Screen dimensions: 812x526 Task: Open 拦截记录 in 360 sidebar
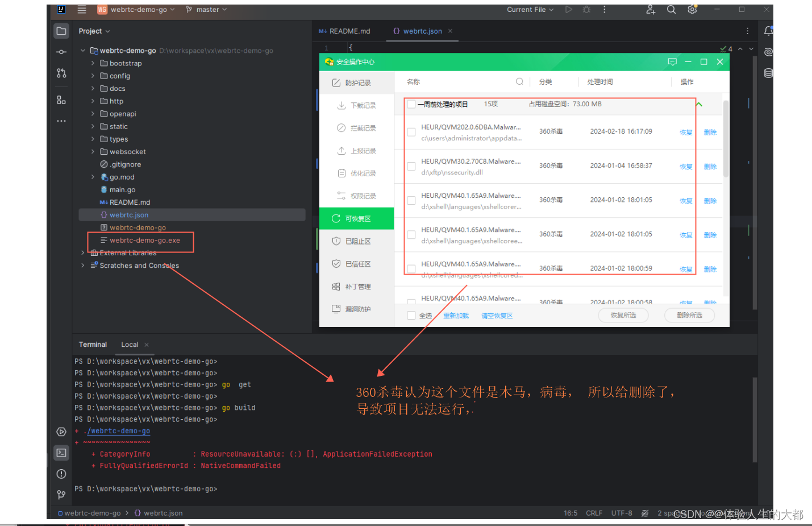tap(357, 128)
